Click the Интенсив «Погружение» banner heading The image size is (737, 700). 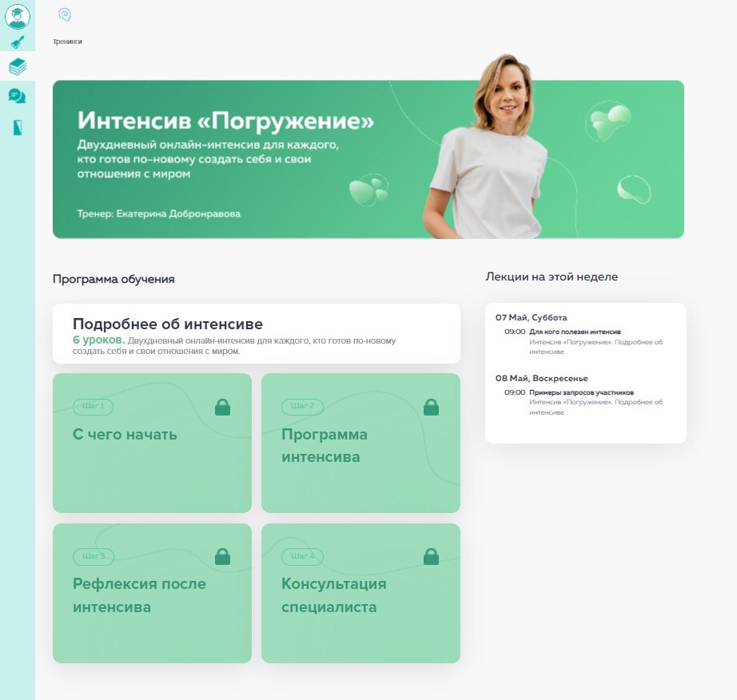pos(225,121)
